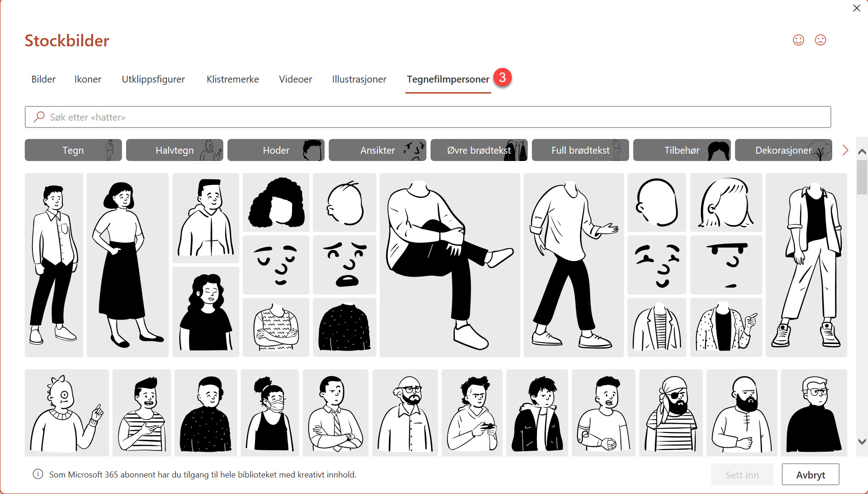The height and width of the screenshot is (494, 868).
Task: Click the sad face feedback icon
Action: pyautogui.click(x=820, y=40)
